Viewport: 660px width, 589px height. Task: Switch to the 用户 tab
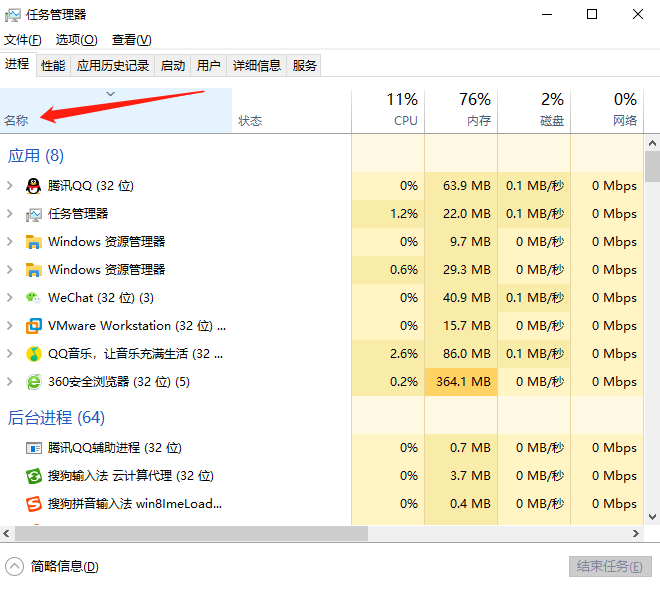click(x=208, y=66)
